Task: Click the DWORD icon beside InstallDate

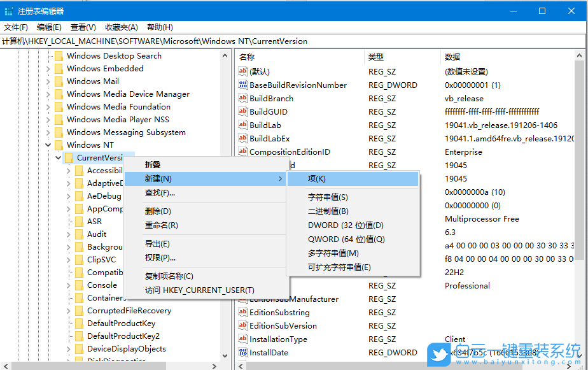Action: point(244,352)
